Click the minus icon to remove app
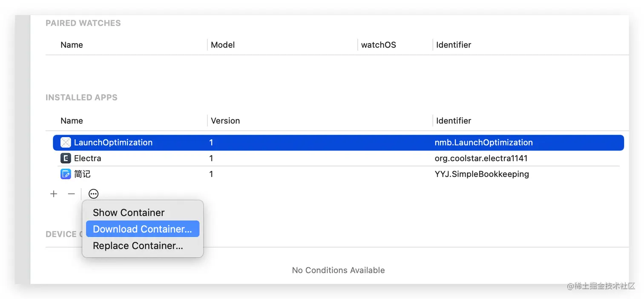Screen dimensions: 644x299 (71, 194)
